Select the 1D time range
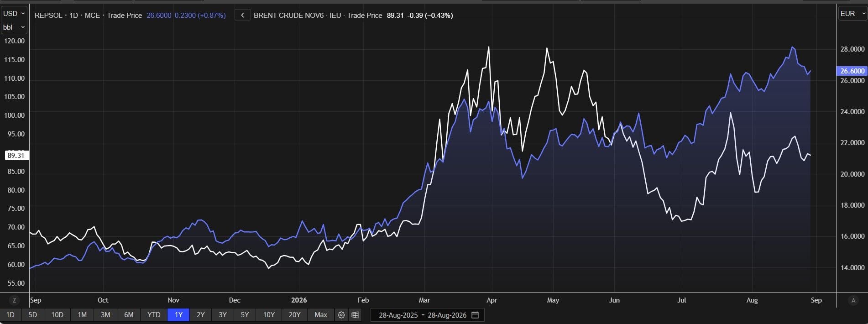 coord(10,315)
